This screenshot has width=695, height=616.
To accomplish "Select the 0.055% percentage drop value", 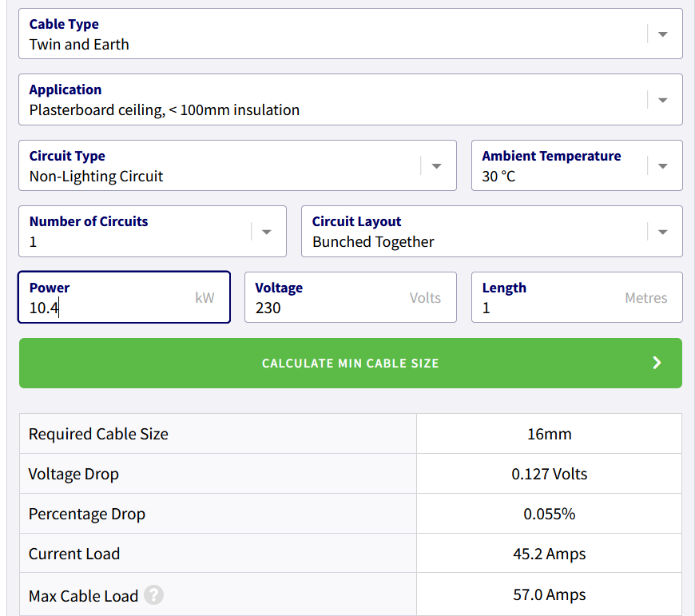I will point(549,514).
